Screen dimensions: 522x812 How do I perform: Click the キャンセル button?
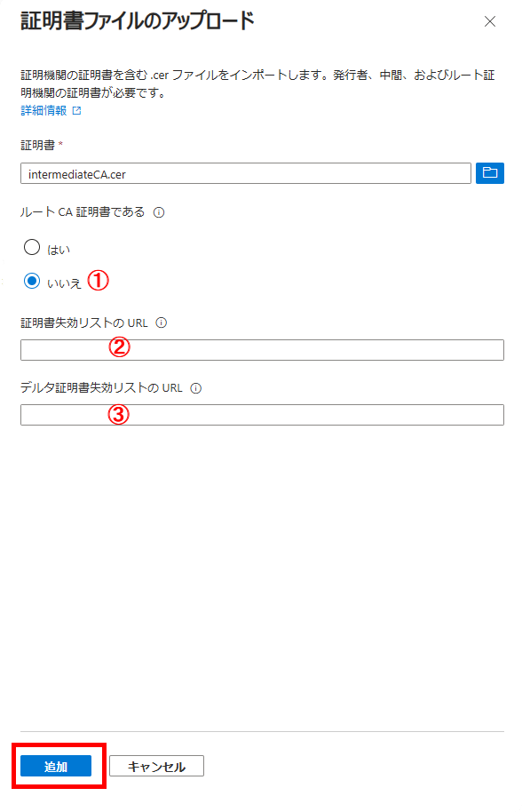click(156, 766)
